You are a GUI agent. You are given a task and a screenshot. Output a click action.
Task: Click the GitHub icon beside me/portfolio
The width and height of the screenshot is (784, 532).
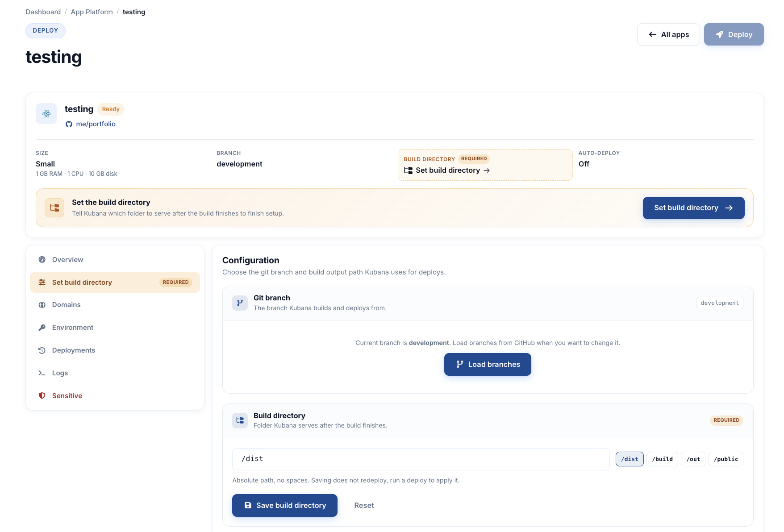(69, 124)
